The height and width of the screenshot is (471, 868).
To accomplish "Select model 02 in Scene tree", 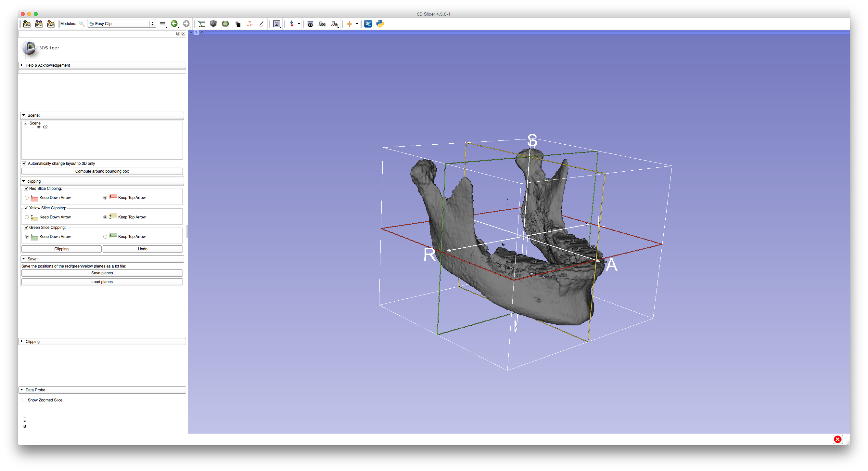I will click(45, 127).
